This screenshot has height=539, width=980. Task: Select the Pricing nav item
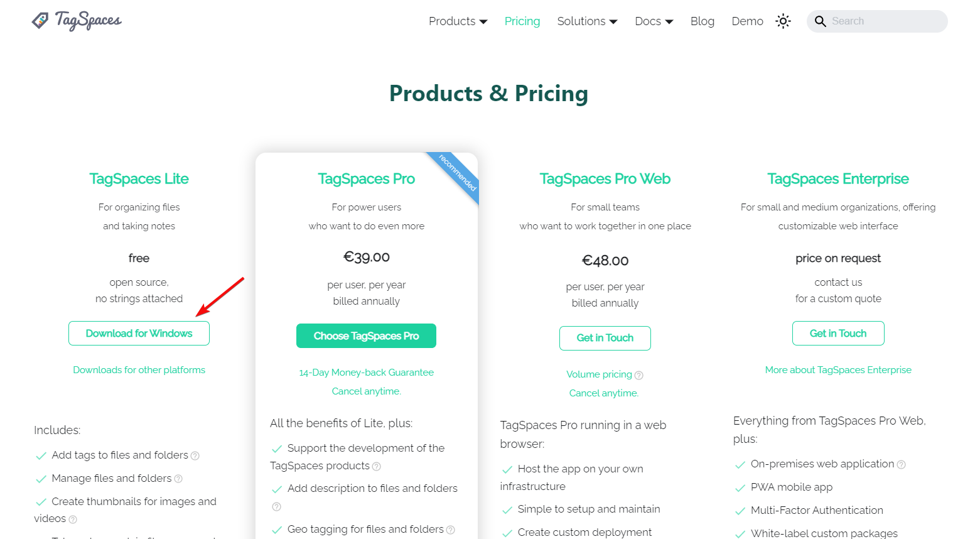522,21
